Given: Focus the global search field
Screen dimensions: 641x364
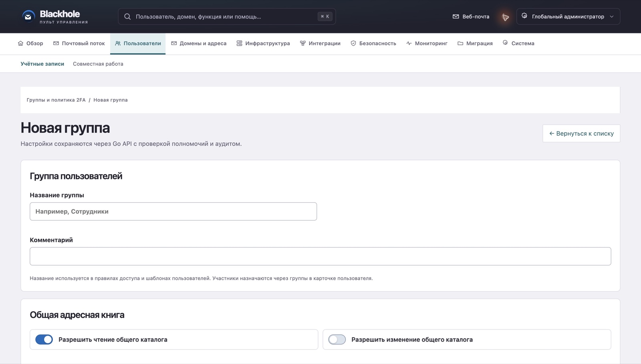Looking at the screenshot, I should 227,16.
